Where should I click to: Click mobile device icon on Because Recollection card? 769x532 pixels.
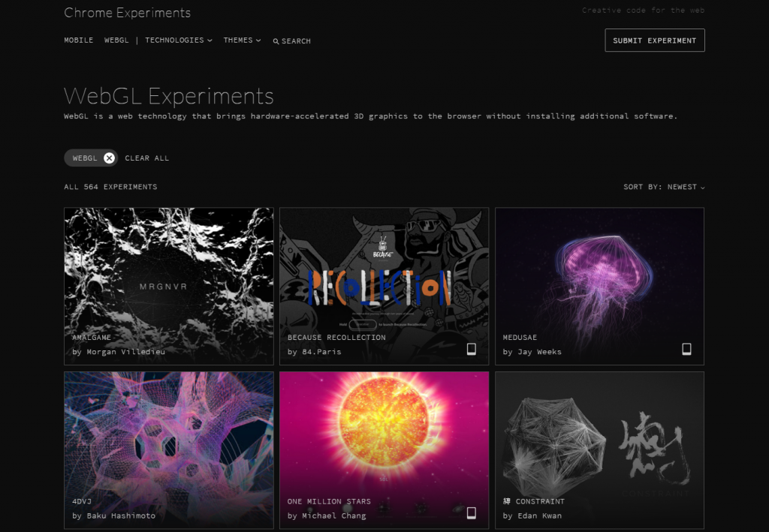pyautogui.click(x=472, y=349)
